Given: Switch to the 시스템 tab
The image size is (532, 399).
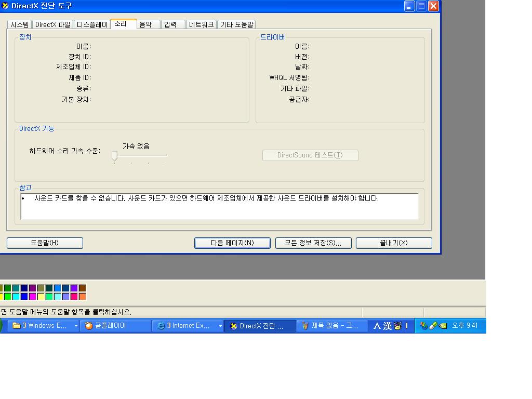Looking at the screenshot, I should [20, 24].
